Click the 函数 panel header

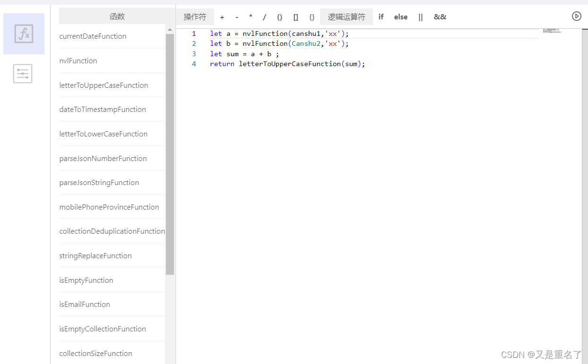tap(117, 16)
